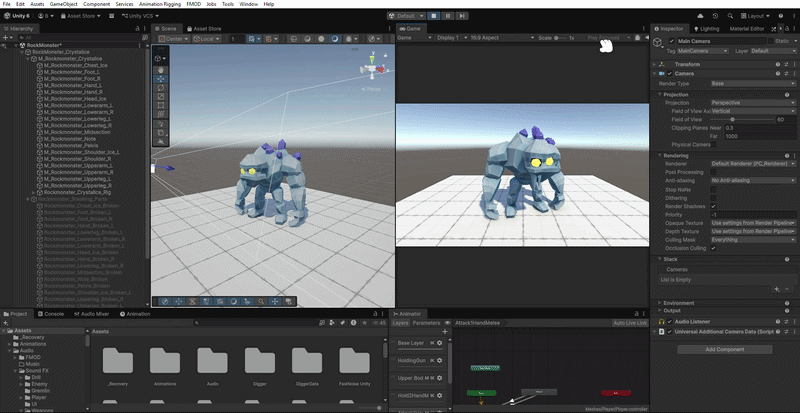Open the Projection Perspective dropdown
Screen dimensions: 800x413
pos(754,103)
